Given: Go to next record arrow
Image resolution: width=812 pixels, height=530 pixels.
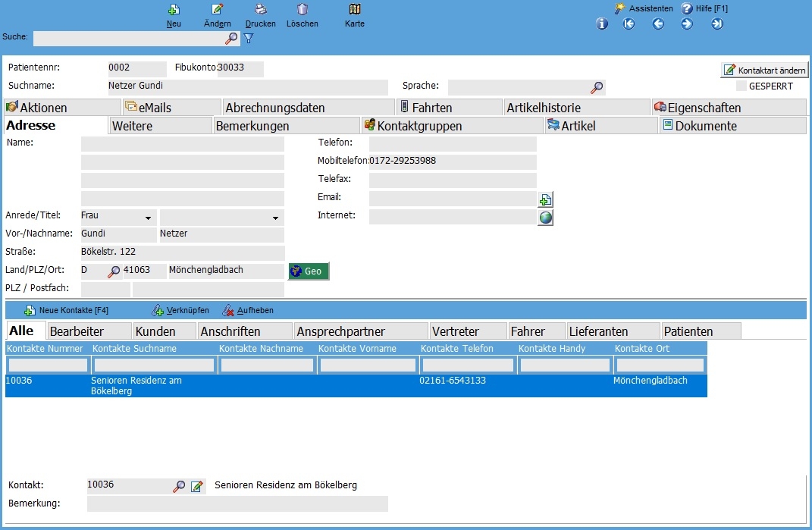Looking at the screenshot, I should [x=687, y=24].
